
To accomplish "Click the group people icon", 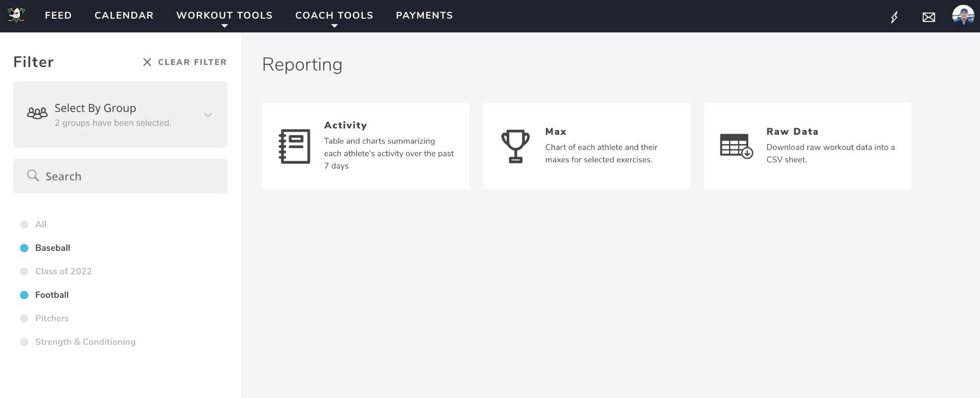I will pos(37,114).
